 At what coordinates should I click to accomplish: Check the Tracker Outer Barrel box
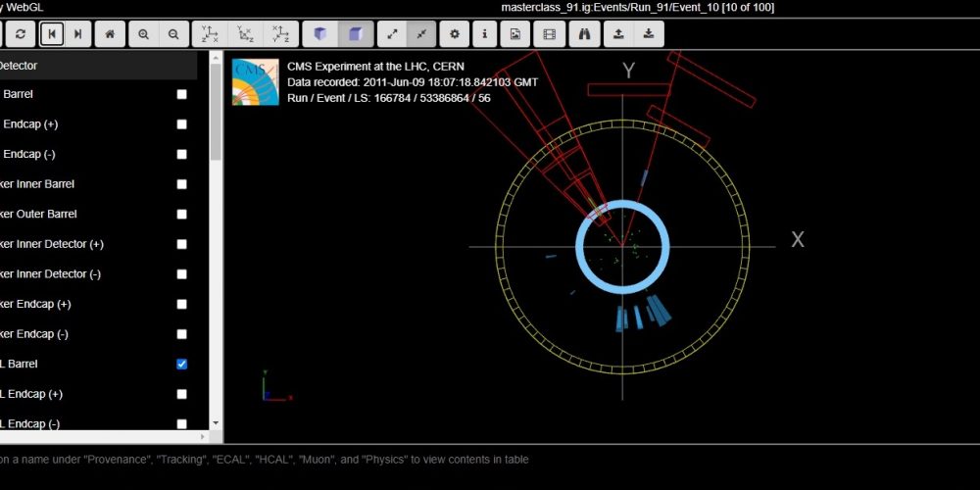[181, 215]
